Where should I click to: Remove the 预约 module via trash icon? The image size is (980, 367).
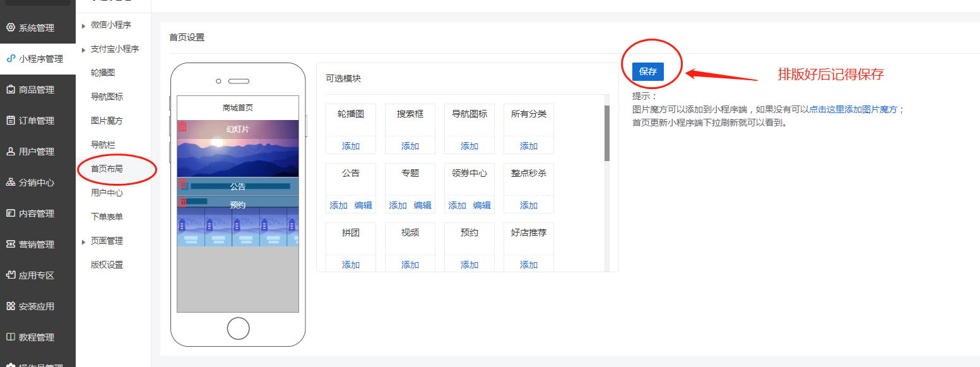182,202
